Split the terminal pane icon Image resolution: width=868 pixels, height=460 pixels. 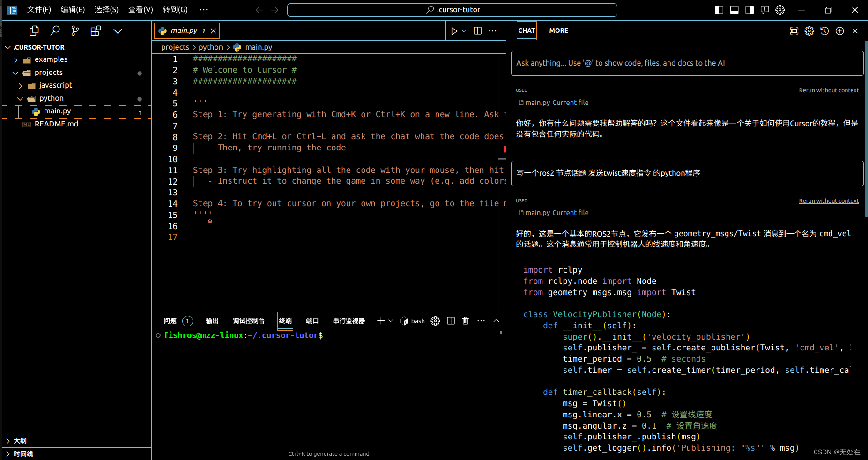point(451,321)
